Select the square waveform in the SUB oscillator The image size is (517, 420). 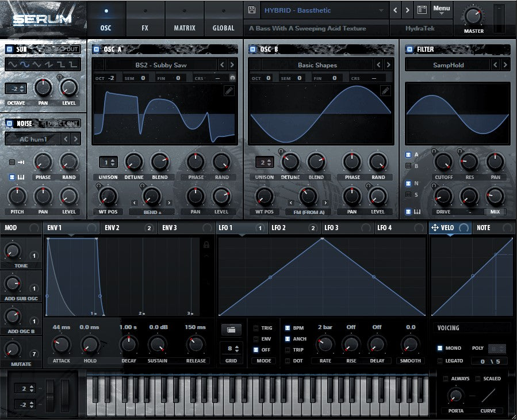point(62,65)
